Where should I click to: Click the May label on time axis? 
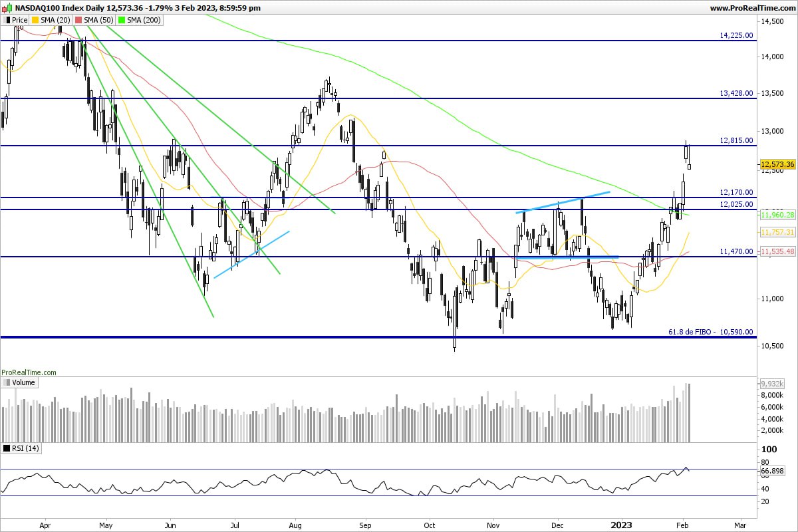tap(106, 524)
